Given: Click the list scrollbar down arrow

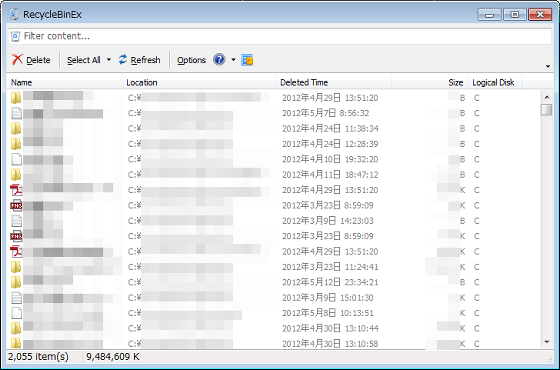Looking at the screenshot, I should tap(547, 342).
